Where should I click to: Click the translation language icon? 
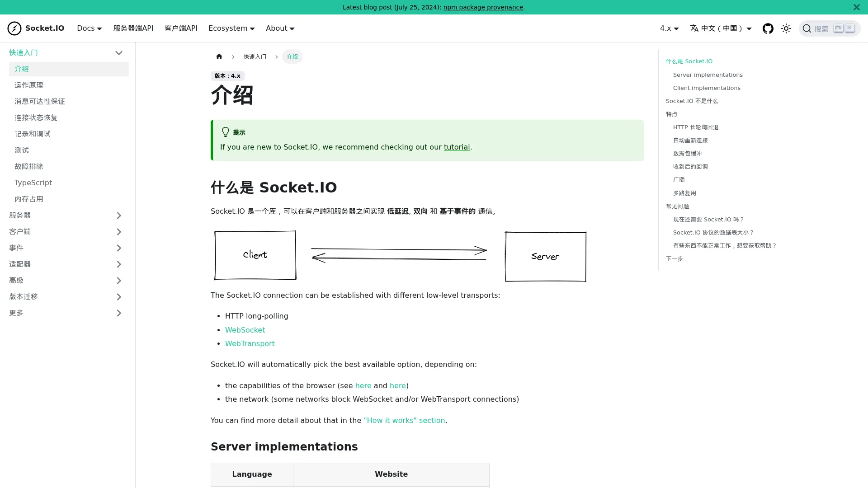coord(694,28)
